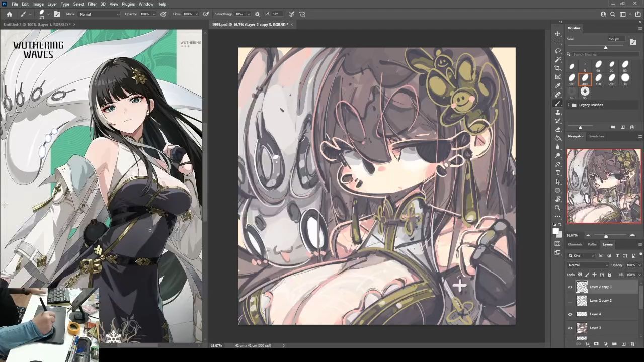The width and height of the screenshot is (644, 362).
Task: Create new brush in Brushes panel
Action: 622,127
